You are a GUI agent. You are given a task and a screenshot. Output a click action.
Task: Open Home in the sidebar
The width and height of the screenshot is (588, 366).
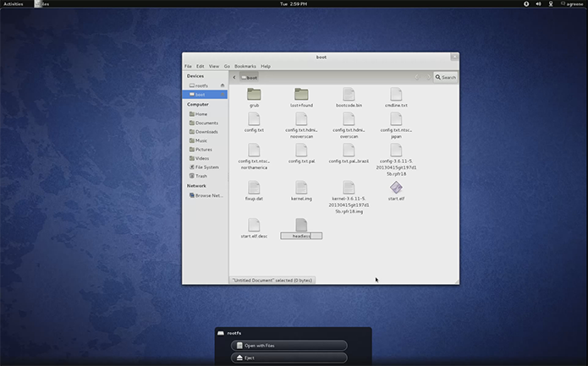(x=201, y=114)
